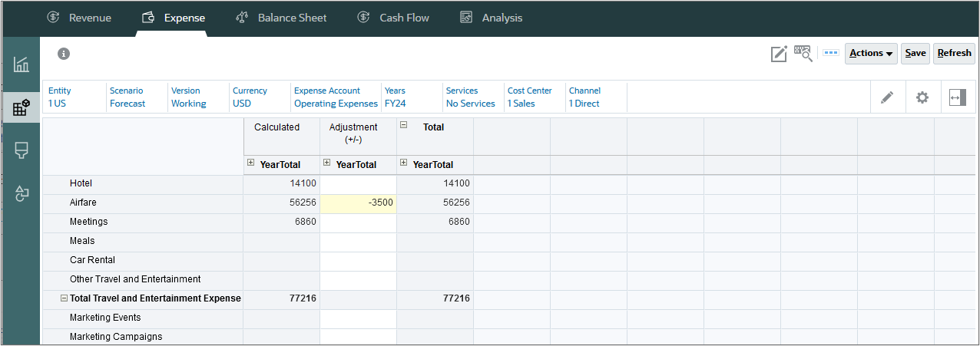Open the Actions dropdown menu
The height and width of the screenshot is (346, 980).
coord(871,53)
